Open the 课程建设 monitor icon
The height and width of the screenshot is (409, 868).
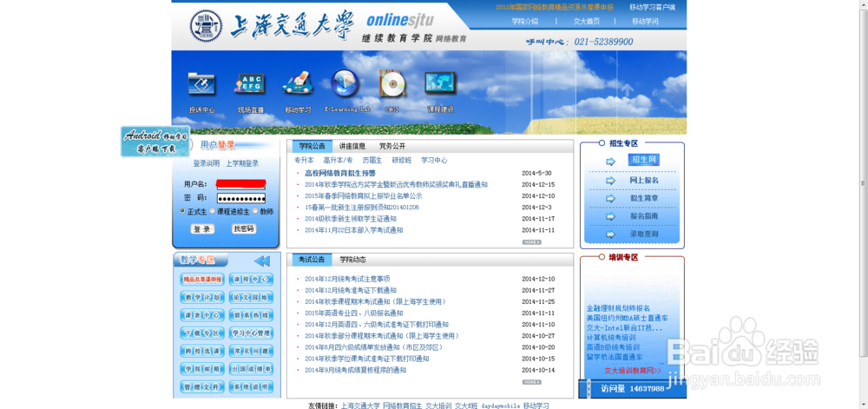[x=440, y=83]
